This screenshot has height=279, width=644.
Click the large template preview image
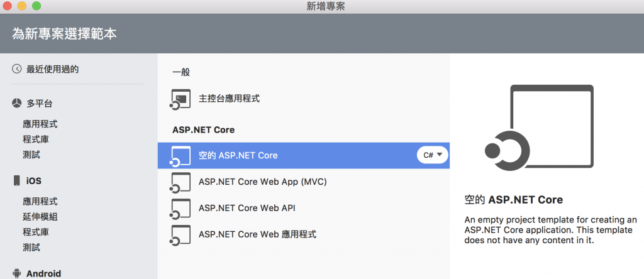pos(539,126)
